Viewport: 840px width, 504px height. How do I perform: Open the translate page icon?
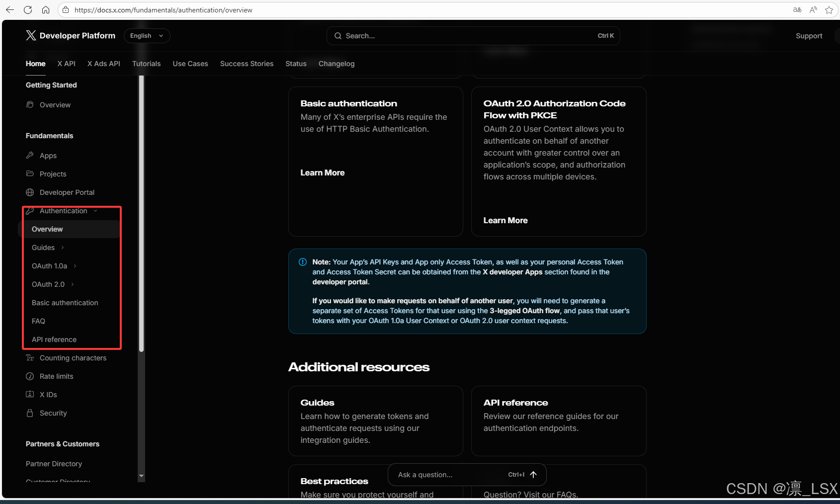(x=797, y=10)
